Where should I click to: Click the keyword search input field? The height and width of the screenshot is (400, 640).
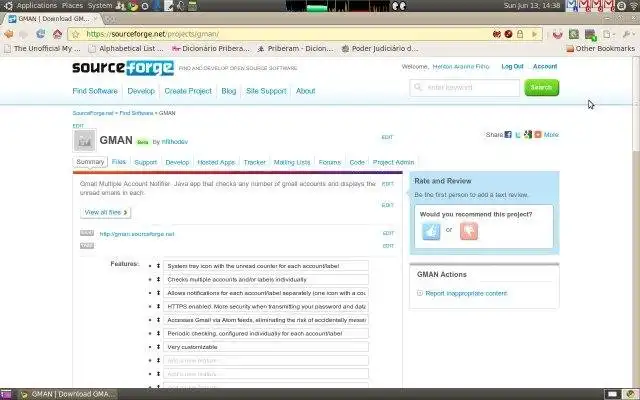coord(465,88)
